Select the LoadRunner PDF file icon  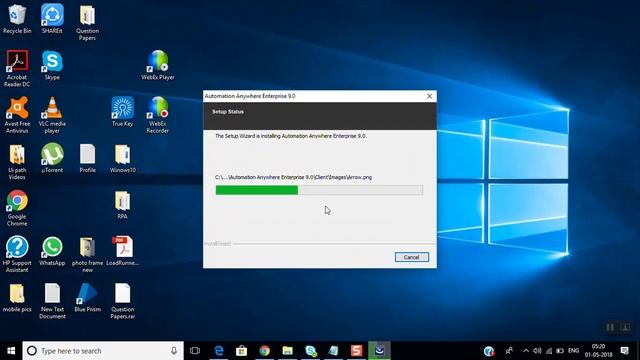point(122,251)
